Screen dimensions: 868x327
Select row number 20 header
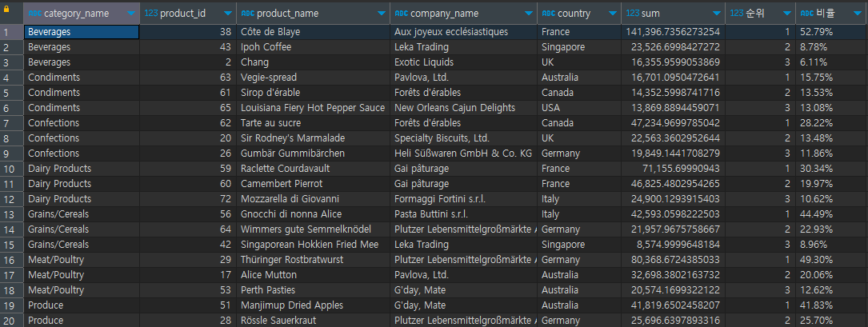[x=12, y=321]
